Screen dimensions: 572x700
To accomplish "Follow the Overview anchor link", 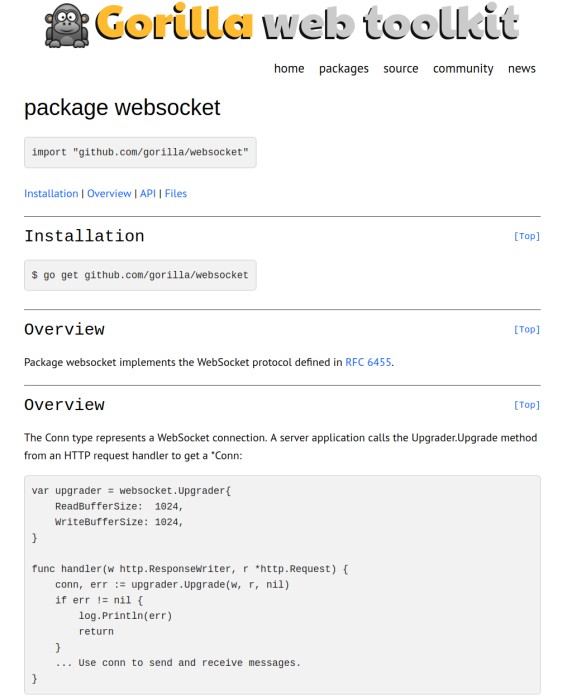I will [109, 193].
